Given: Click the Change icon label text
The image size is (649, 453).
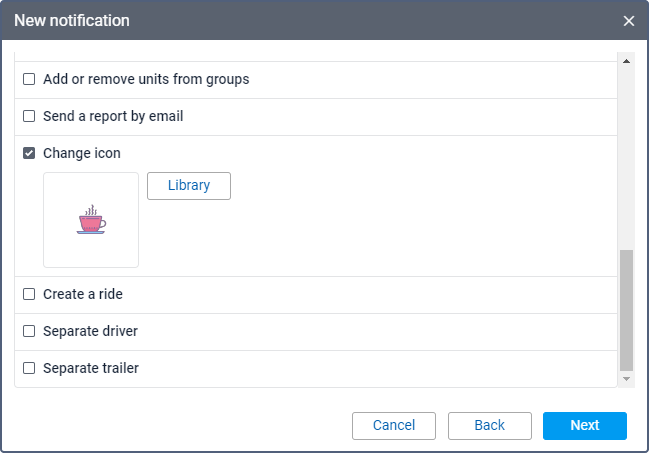Looking at the screenshot, I should 82,153.
